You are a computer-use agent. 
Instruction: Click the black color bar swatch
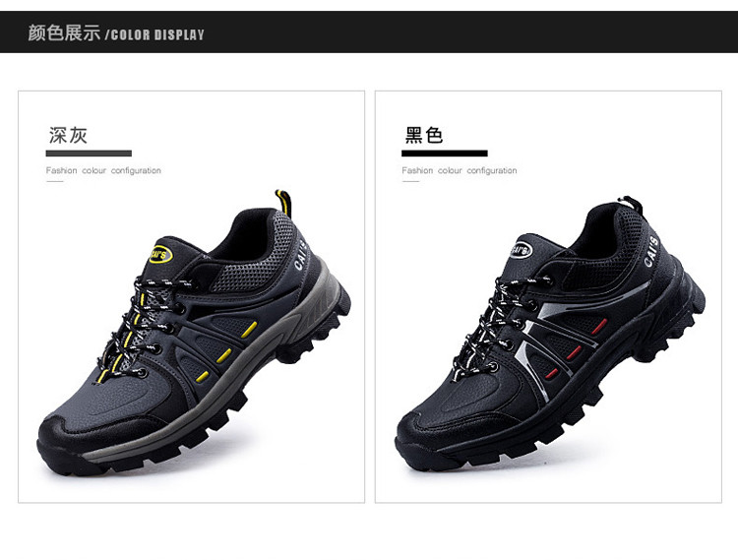coord(445,154)
